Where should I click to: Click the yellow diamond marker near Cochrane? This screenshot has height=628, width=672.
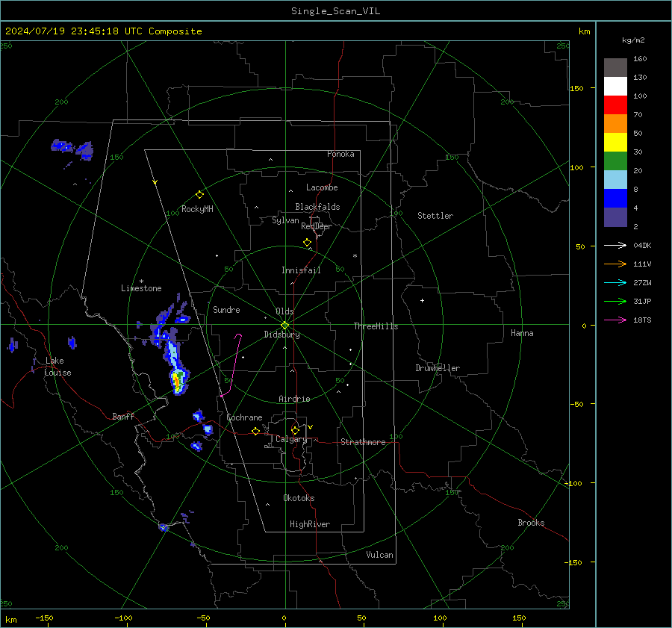(256, 432)
